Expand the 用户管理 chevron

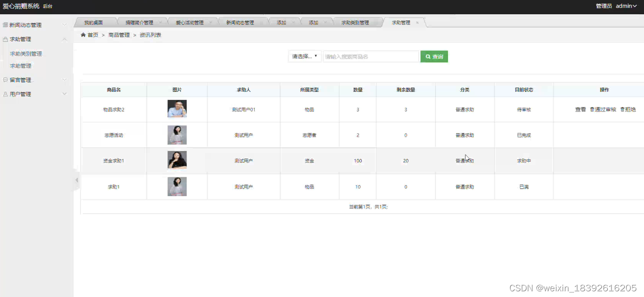point(65,94)
